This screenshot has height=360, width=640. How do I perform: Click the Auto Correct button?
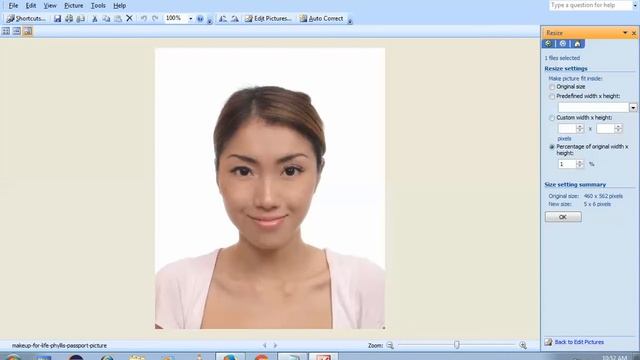click(321, 18)
